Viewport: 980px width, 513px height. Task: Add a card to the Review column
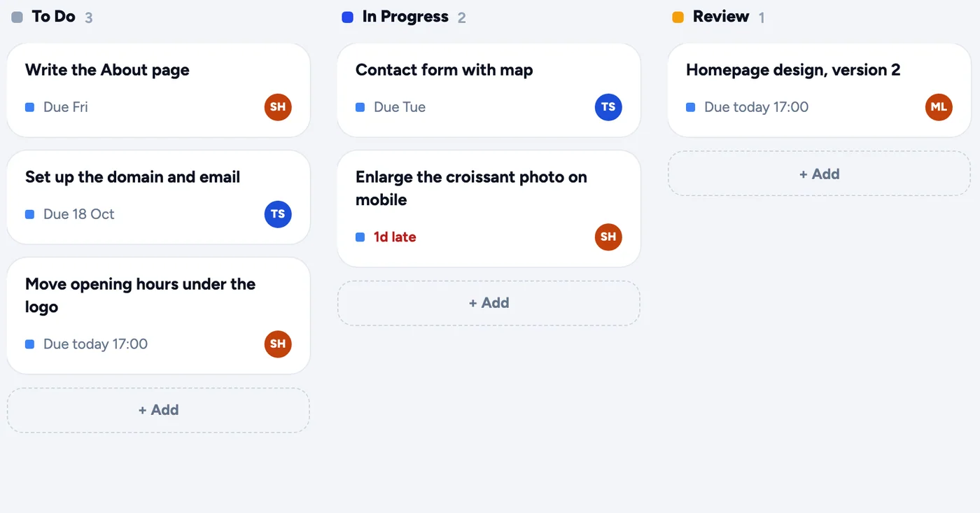819,174
